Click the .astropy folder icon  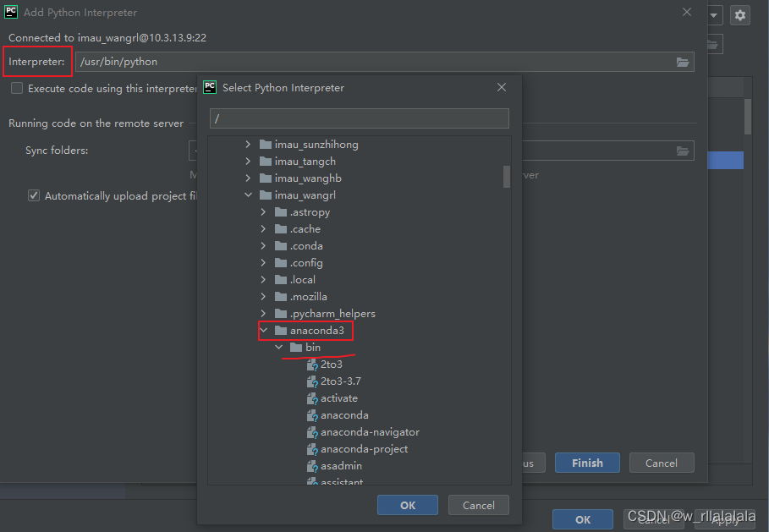[x=281, y=211]
